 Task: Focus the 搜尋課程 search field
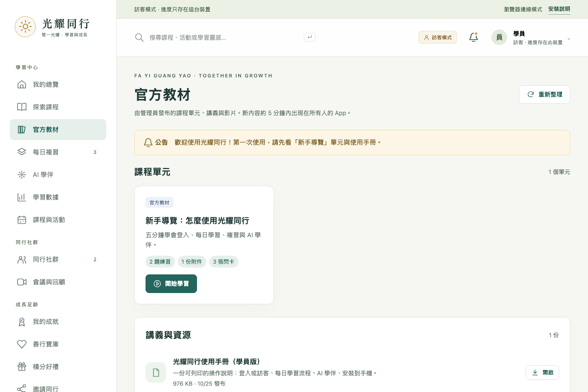point(225,37)
